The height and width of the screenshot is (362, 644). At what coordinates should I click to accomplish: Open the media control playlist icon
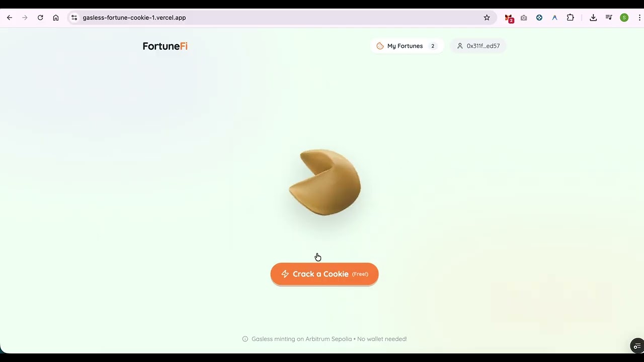(x=609, y=18)
